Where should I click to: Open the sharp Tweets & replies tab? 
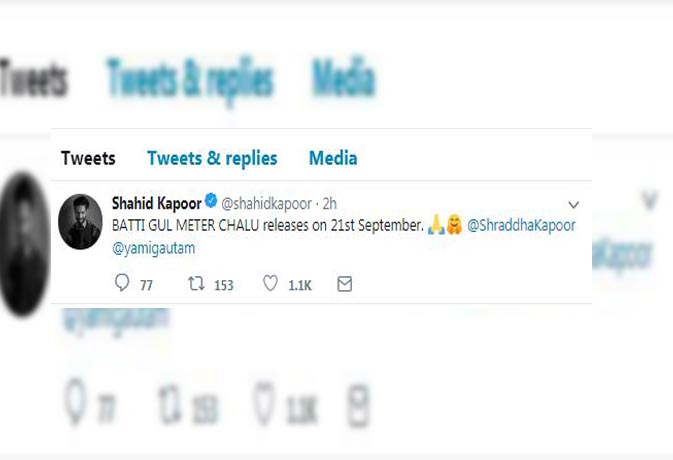point(212,158)
